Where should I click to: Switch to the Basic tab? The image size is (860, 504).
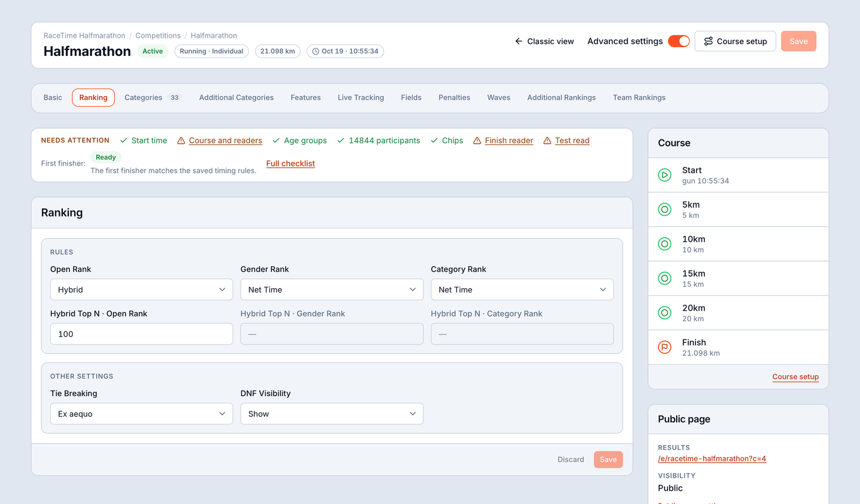(53, 98)
